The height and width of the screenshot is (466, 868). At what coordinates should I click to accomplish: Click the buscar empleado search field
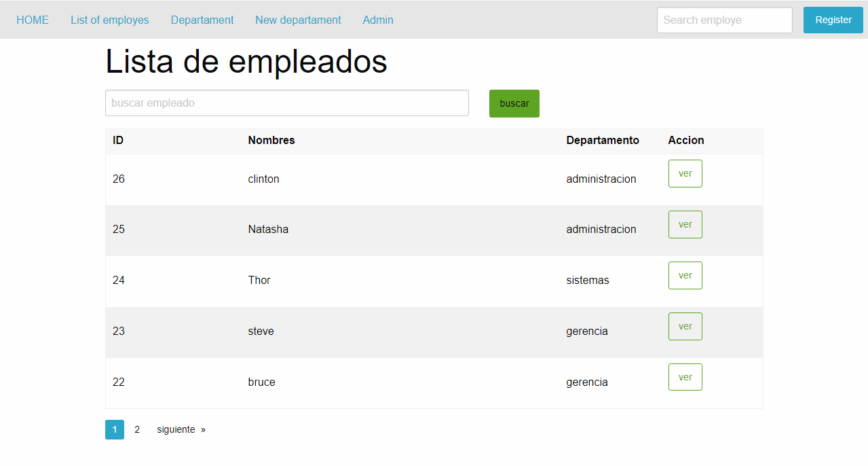[286, 103]
